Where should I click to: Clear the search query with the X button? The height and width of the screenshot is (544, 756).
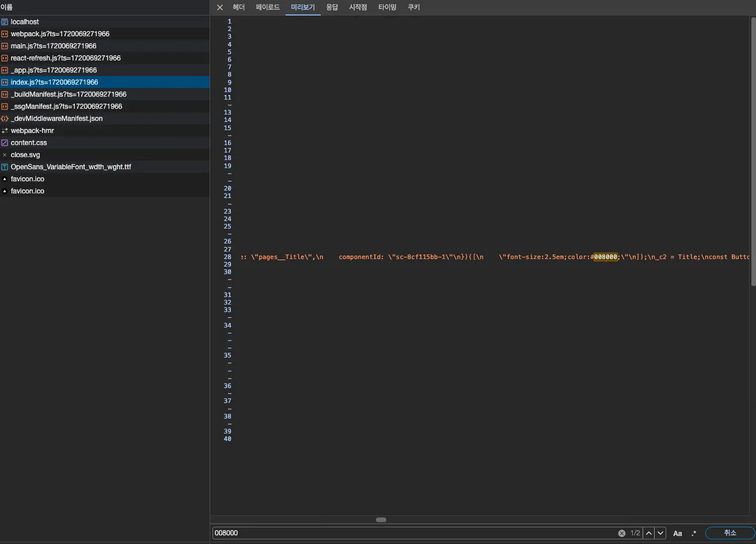622,533
